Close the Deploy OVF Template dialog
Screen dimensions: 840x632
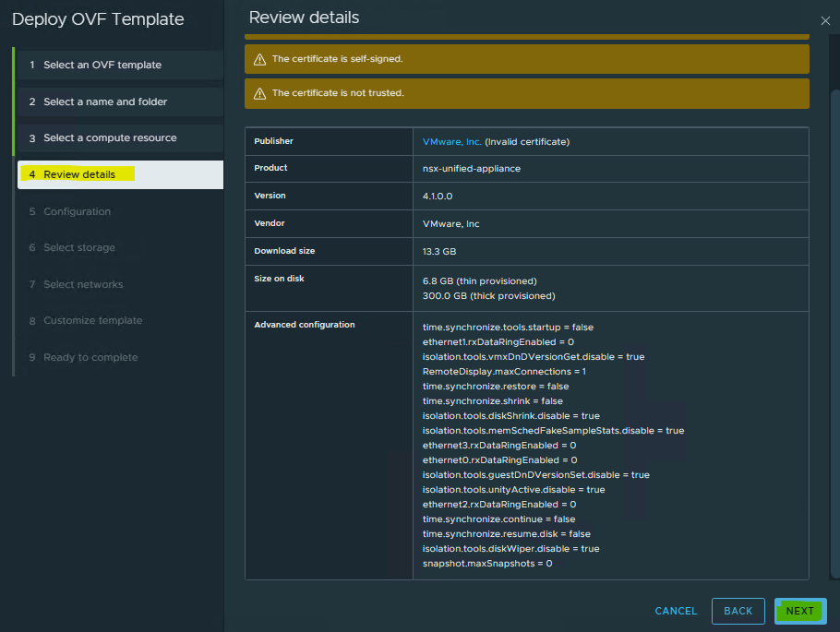(825, 21)
